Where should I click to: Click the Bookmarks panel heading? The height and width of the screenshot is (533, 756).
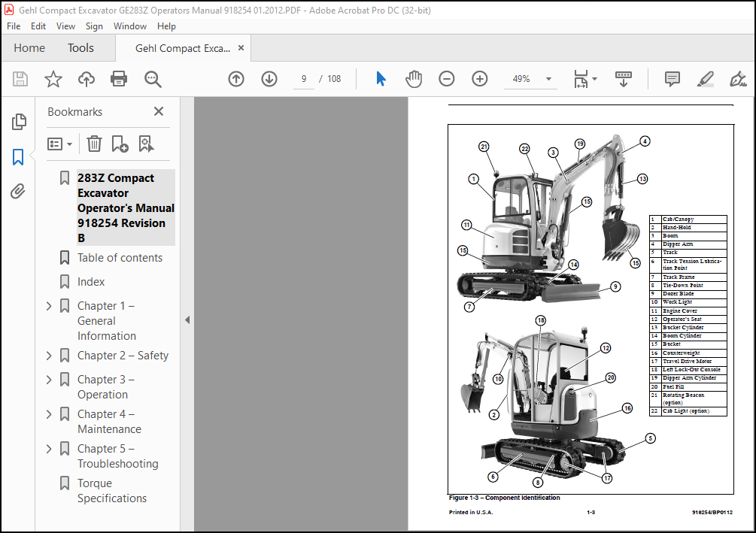[74, 112]
